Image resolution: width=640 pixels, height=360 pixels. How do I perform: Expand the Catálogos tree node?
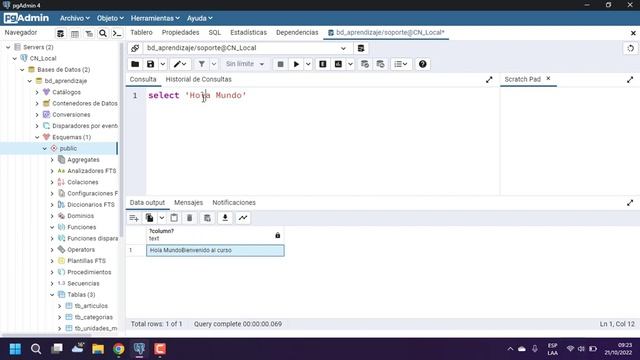tap(37, 92)
